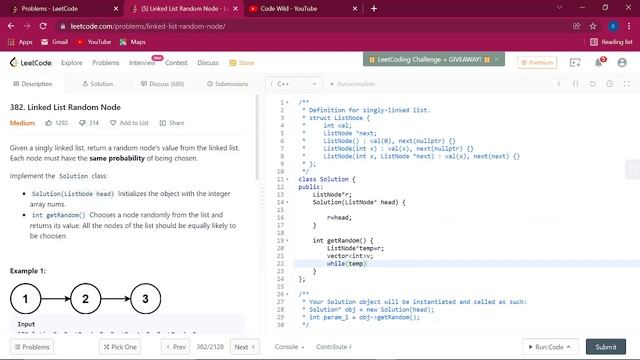
Task: Dismiss the LeetCoding Challenge banner
Action: tap(497, 59)
